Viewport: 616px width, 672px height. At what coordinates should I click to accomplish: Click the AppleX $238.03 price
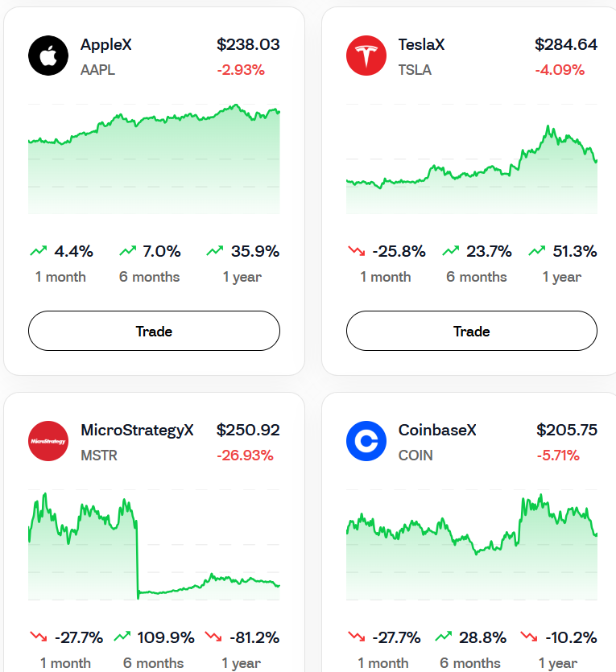[x=248, y=45]
